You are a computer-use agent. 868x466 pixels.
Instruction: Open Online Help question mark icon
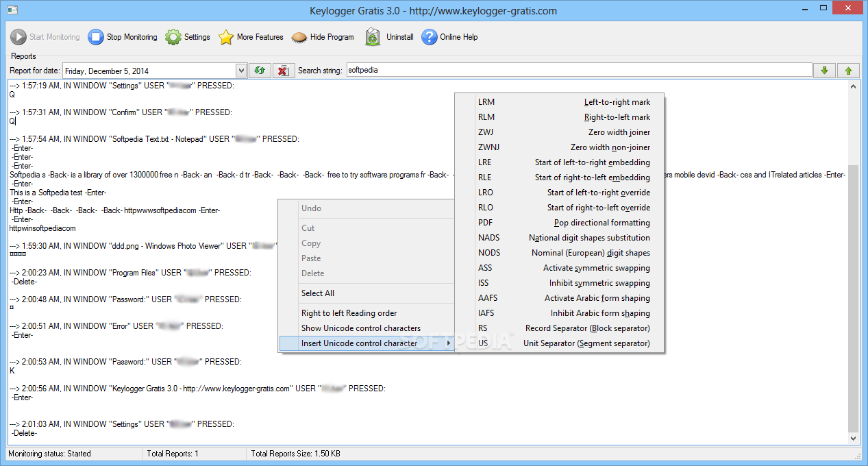pos(430,37)
